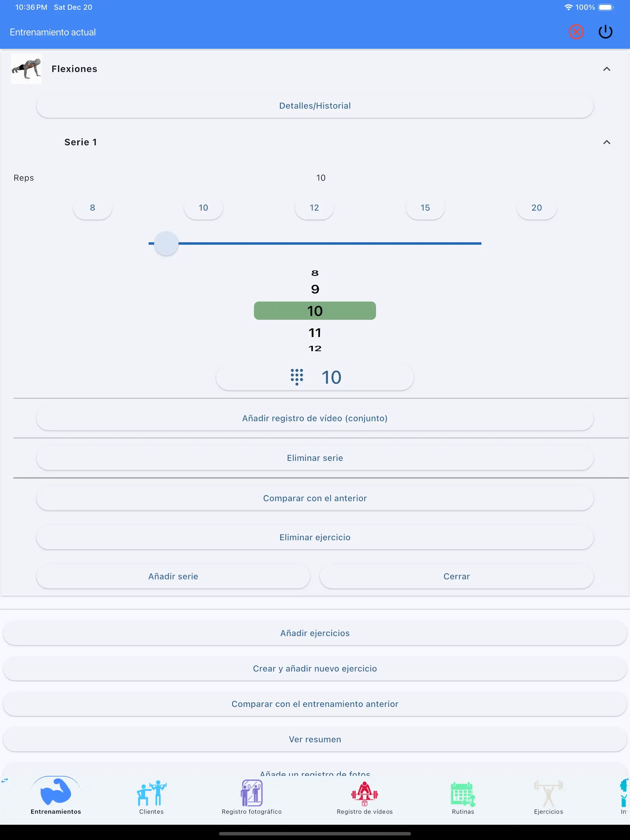Choose 8 reps preset chip
This screenshot has width=630, height=840.
(x=92, y=208)
